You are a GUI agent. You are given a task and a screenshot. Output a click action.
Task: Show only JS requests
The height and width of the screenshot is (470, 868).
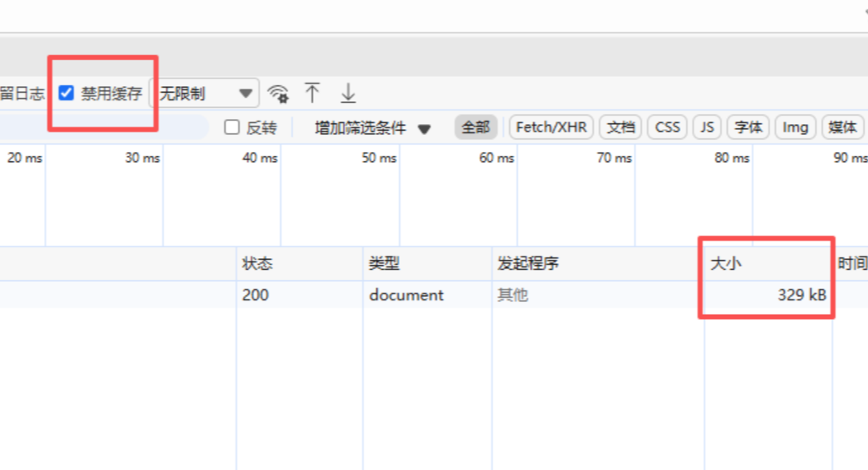[707, 127]
